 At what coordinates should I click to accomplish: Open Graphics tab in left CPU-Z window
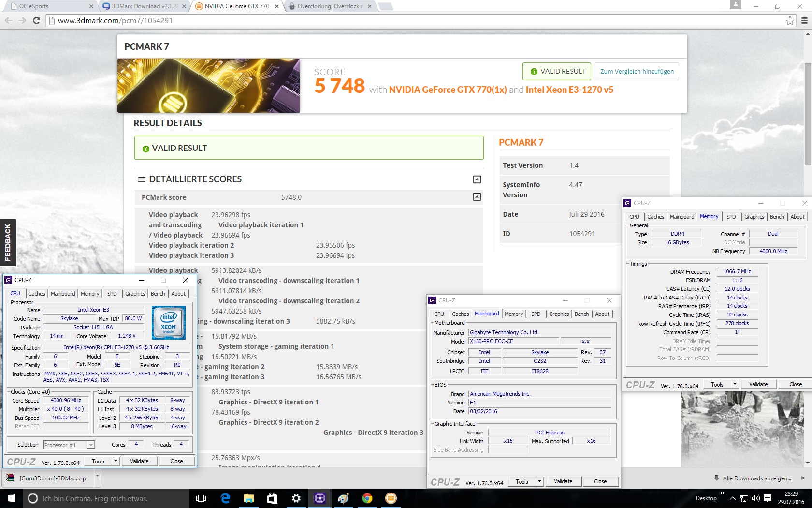point(135,294)
